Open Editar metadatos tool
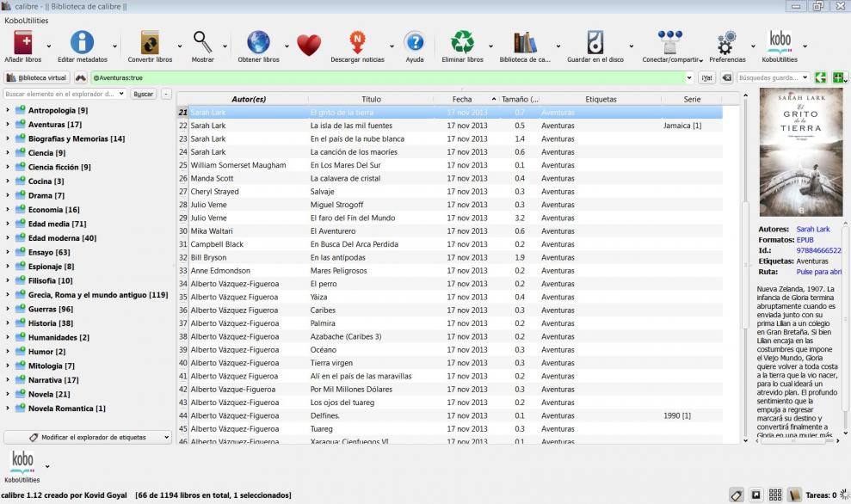The height and width of the screenshot is (504, 851). (x=82, y=43)
